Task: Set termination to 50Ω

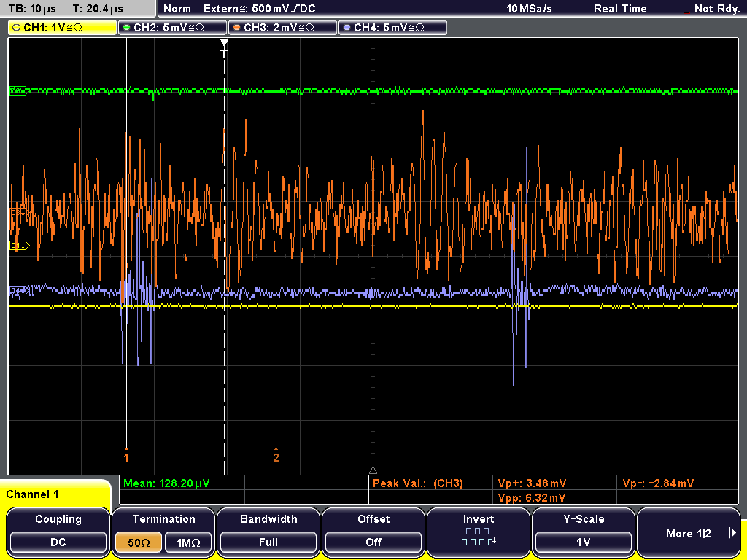Action: (x=139, y=542)
